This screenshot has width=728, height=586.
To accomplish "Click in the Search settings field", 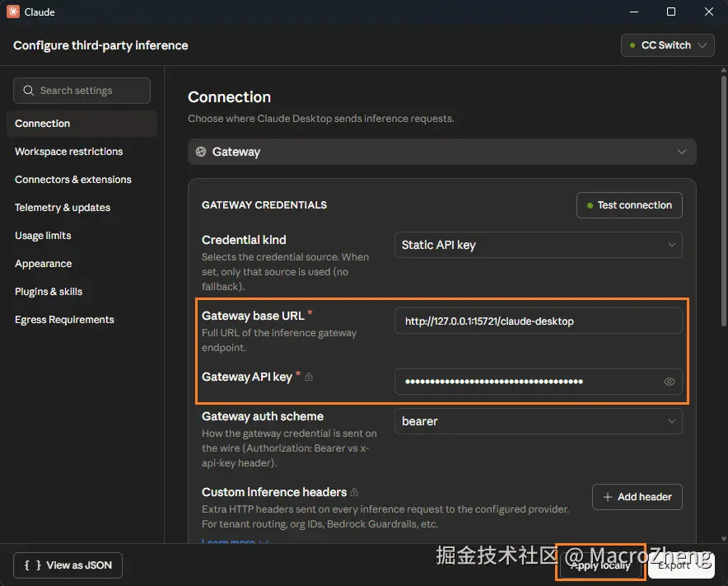I will (x=82, y=90).
